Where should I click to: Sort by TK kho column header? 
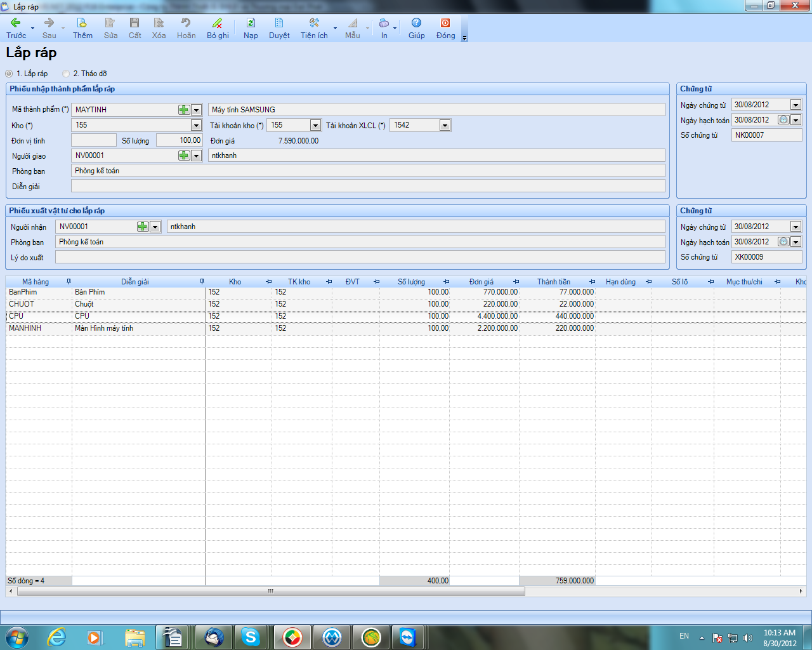(x=299, y=282)
